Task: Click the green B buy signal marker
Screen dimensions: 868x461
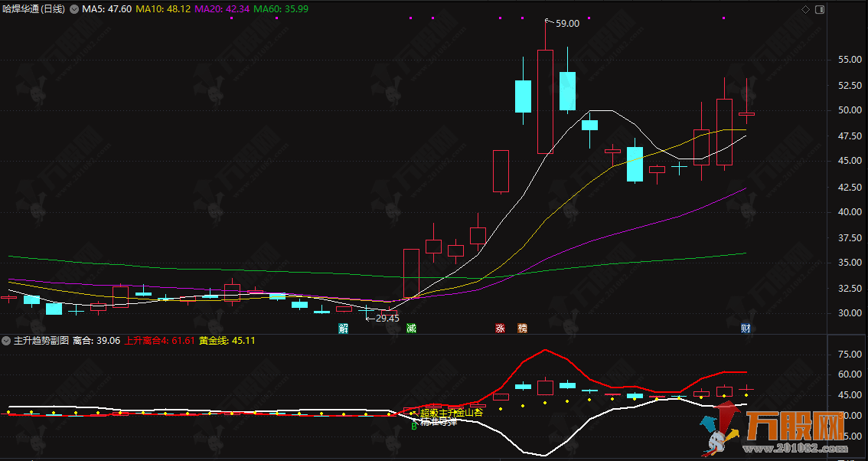Action: tap(414, 426)
